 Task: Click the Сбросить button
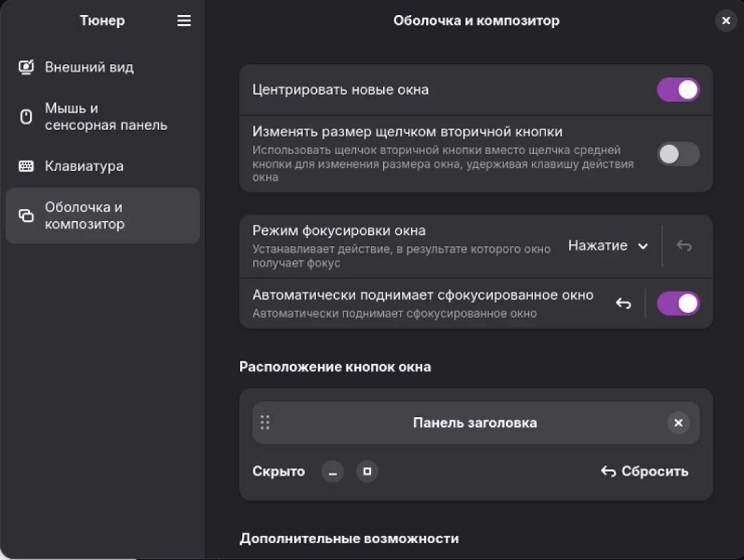point(645,471)
